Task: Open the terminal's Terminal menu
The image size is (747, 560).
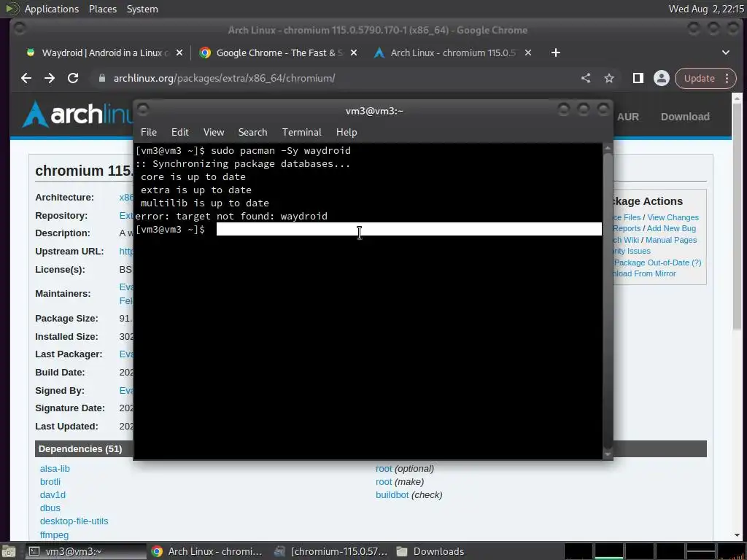Action: pos(301,133)
